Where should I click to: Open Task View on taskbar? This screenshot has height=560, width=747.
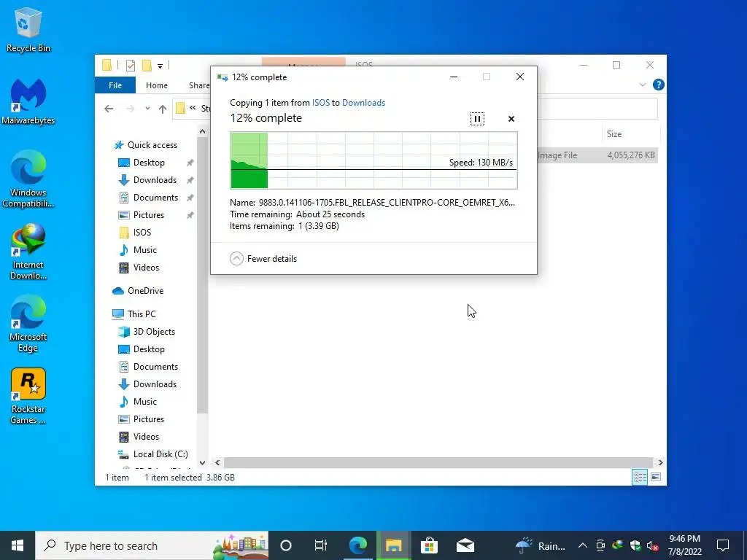click(321, 545)
